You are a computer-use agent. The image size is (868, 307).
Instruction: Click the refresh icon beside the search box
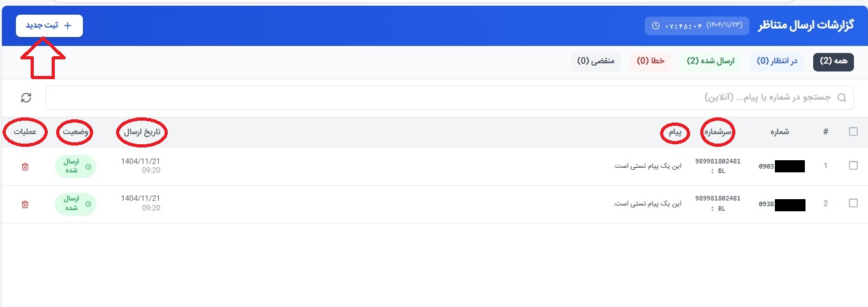[26, 98]
